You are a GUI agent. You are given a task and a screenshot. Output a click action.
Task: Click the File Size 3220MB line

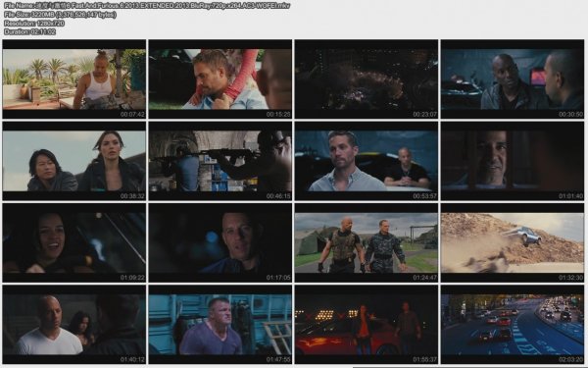(60, 15)
